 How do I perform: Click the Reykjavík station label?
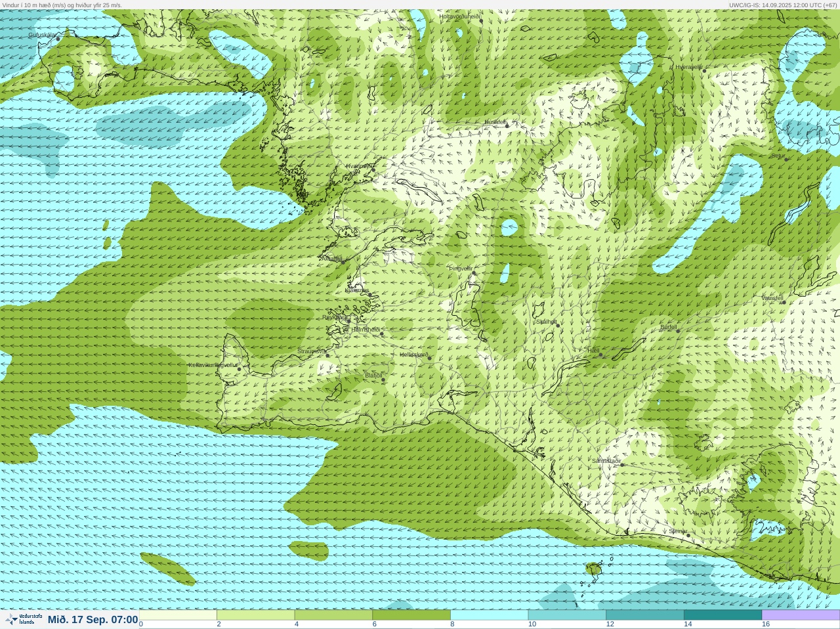coord(335,317)
